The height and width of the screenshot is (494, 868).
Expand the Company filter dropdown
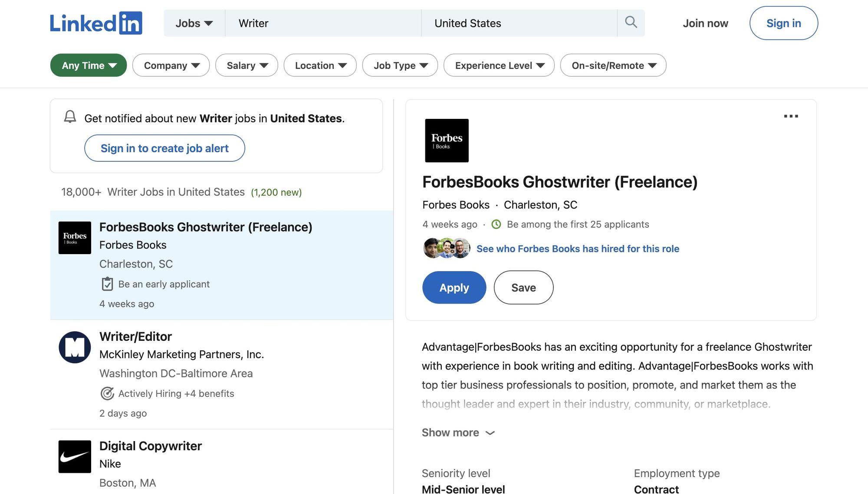tap(171, 65)
